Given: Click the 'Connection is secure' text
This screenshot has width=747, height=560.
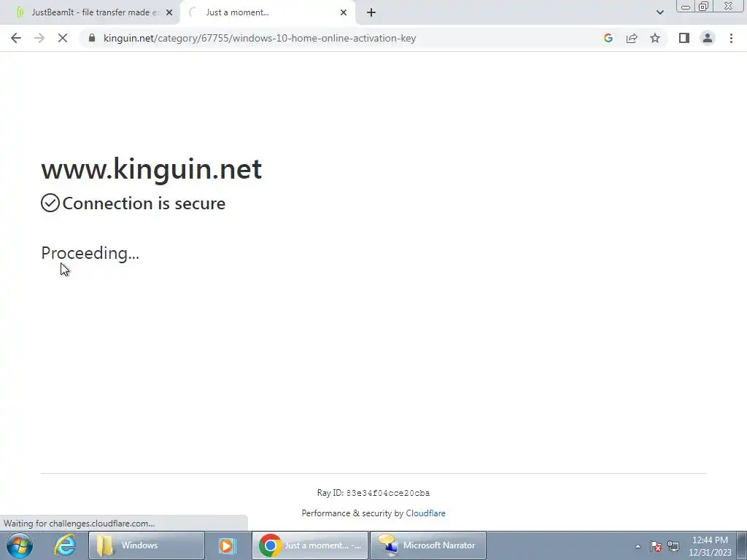Looking at the screenshot, I should [x=144, y=203].
